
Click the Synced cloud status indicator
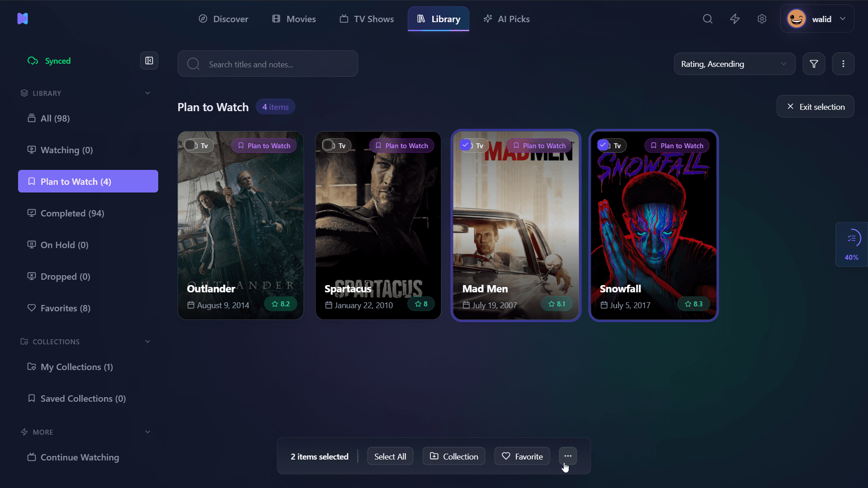(x=49, y=61)
